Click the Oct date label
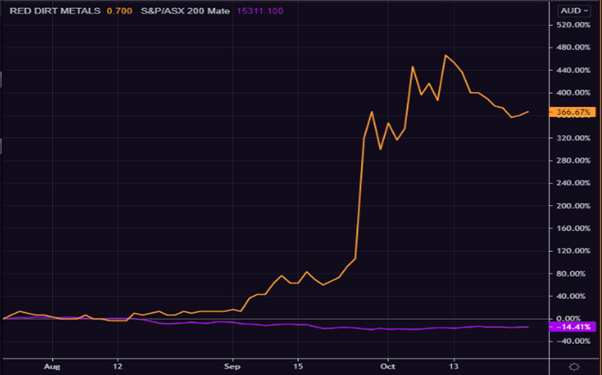Viewport: 602px width, 375px height. coord(388,366)
